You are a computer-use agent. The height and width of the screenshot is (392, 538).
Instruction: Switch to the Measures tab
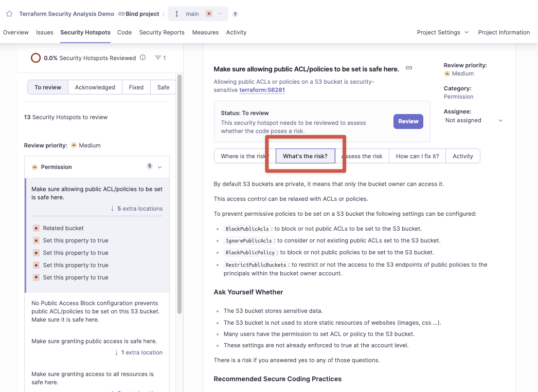pos(206,32)
